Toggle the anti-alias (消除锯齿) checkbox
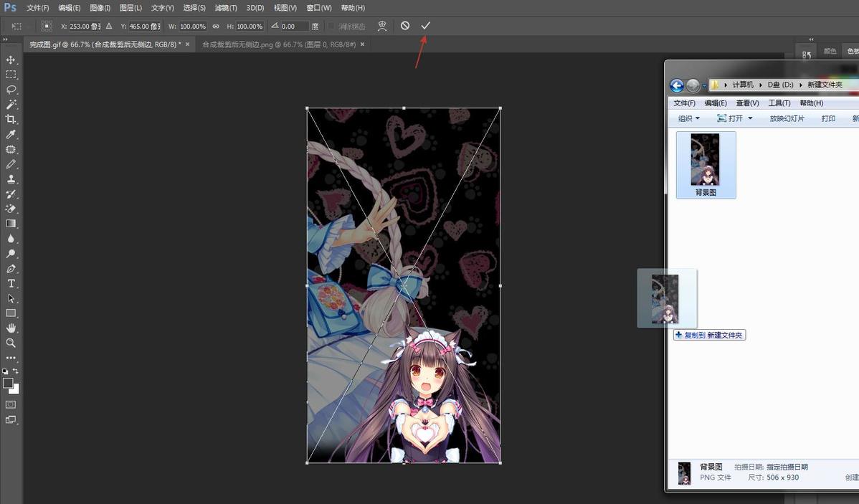The width and height of the screenshot is (859, 504). 331,27
